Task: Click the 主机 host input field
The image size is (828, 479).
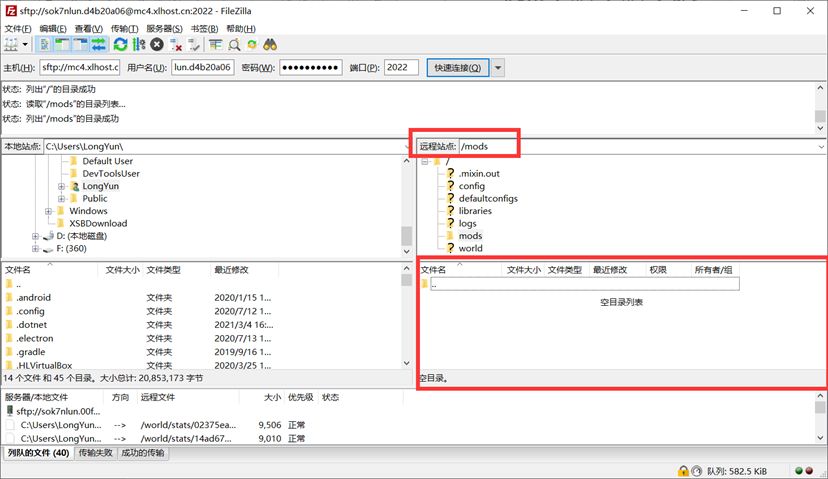Action: point(79,68)
